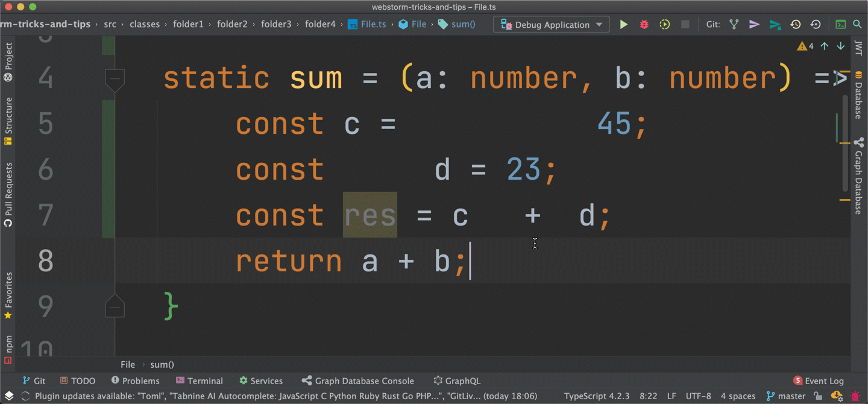Open the master branch popup
This screenshot has height=404, width=868.
click(786, 396)
